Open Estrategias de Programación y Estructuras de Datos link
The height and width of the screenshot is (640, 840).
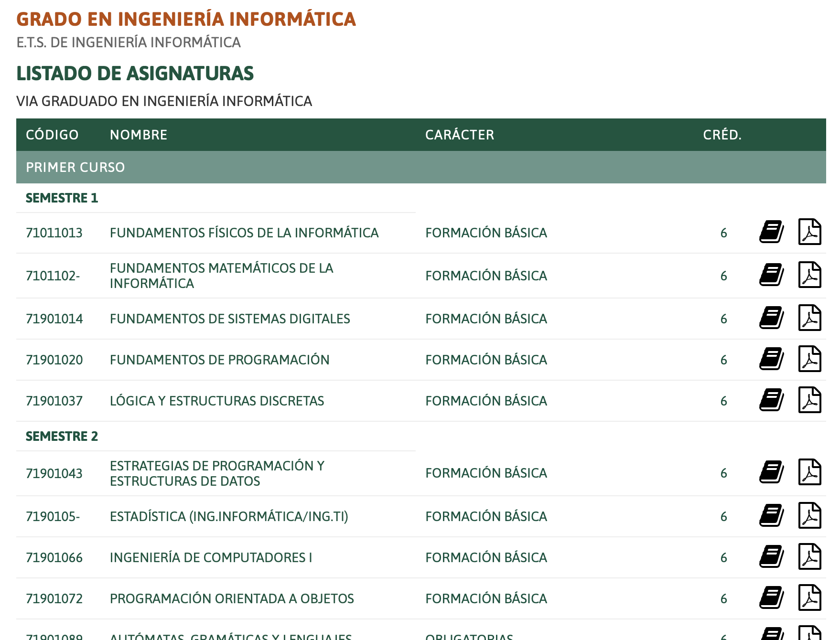(x=217, y=473)
